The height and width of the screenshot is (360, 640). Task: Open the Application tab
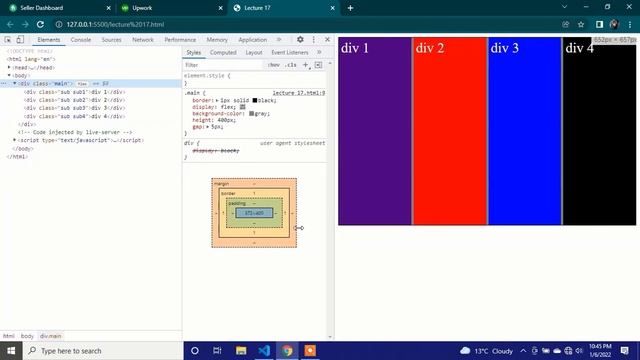tap(252, 40)
